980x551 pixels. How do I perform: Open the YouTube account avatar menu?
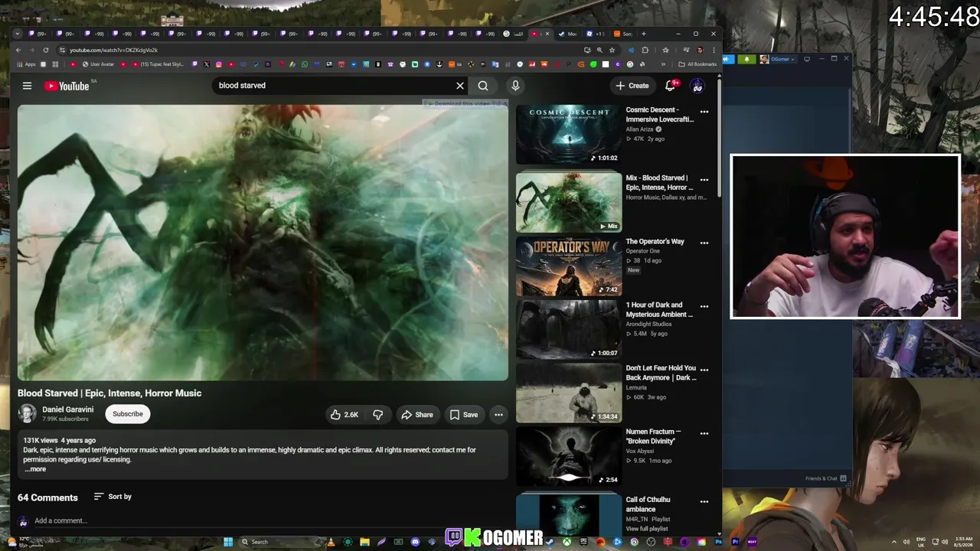(x=697, y=86)
